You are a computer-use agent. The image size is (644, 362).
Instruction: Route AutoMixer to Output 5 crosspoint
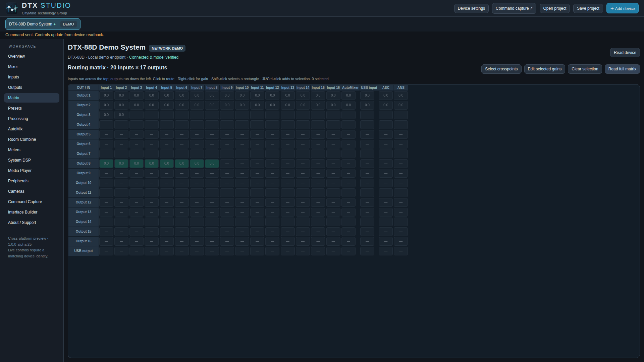click(348, 134)
